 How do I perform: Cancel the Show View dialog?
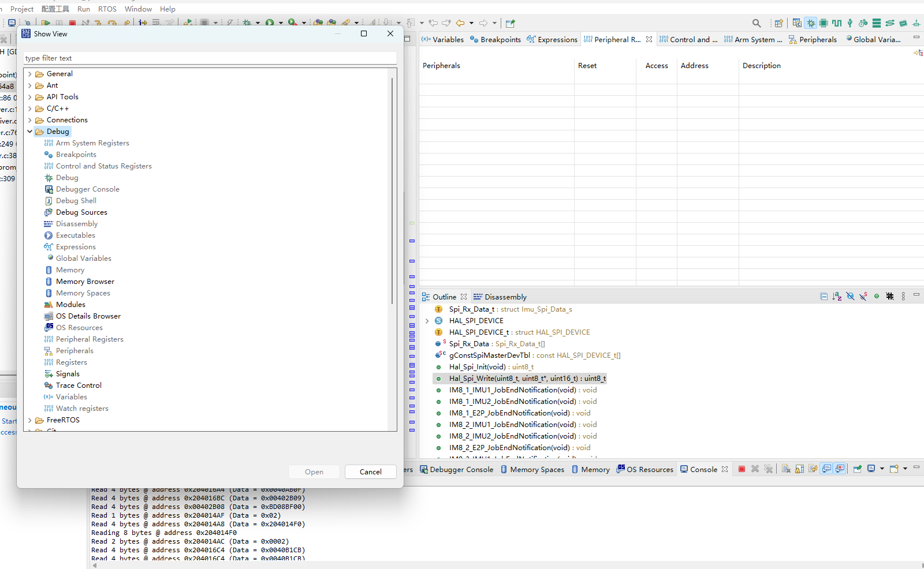coord(370,471)
